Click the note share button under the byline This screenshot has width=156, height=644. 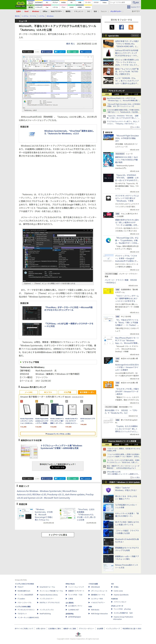tap(73, 52)
